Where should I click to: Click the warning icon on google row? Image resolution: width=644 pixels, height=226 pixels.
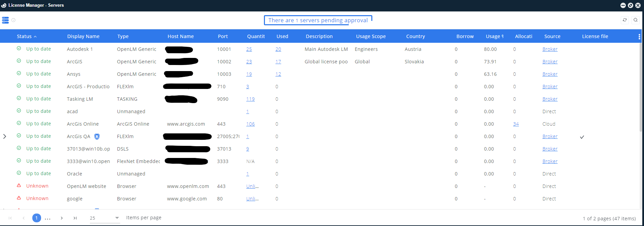19,198
